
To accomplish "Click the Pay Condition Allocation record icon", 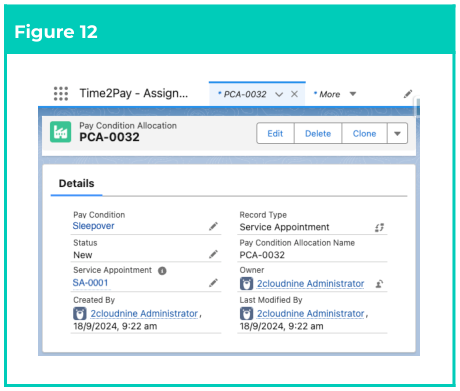I will pyautogui.click(x=61, y=132).
